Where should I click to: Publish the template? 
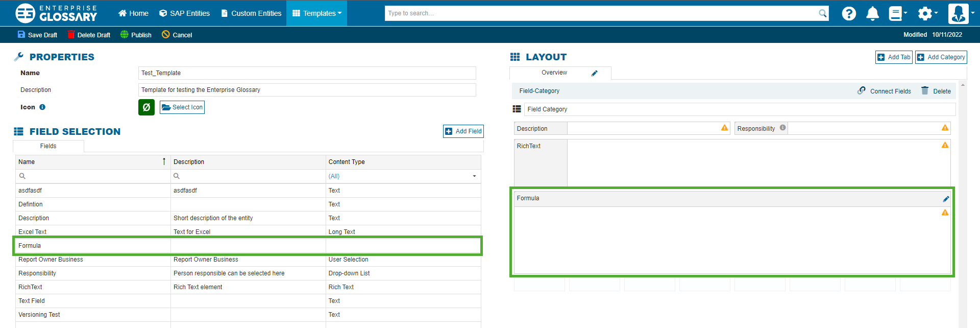coord(136,35)
